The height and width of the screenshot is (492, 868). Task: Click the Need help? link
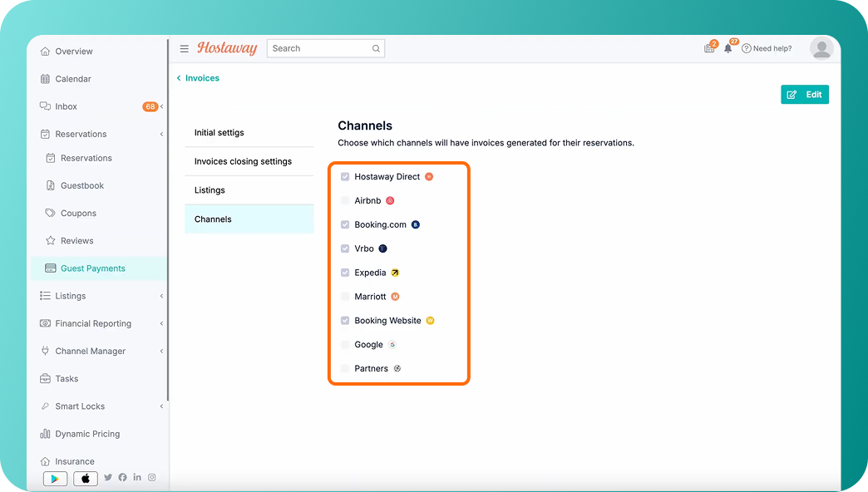click(x=772, y=49)
